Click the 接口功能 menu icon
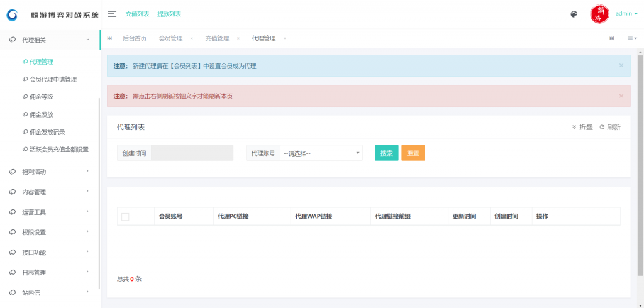Image resolution: width=644 pixels, height=308 pixels. (13, 253)
